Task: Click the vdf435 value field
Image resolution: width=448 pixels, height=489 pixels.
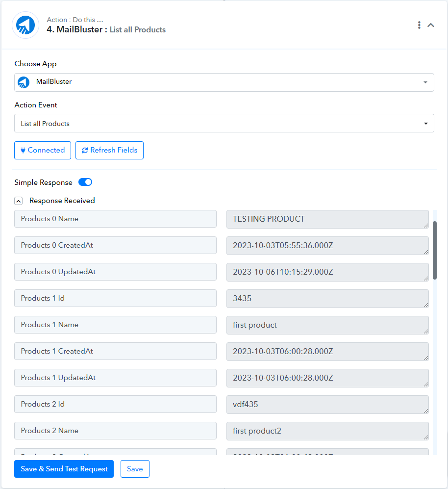Action: tap(327, 405)
